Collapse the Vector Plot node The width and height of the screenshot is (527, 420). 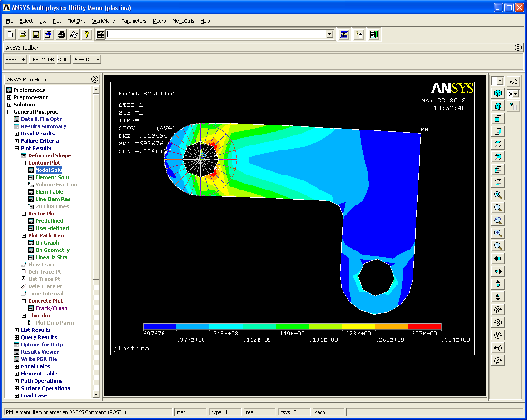[24, 214]
